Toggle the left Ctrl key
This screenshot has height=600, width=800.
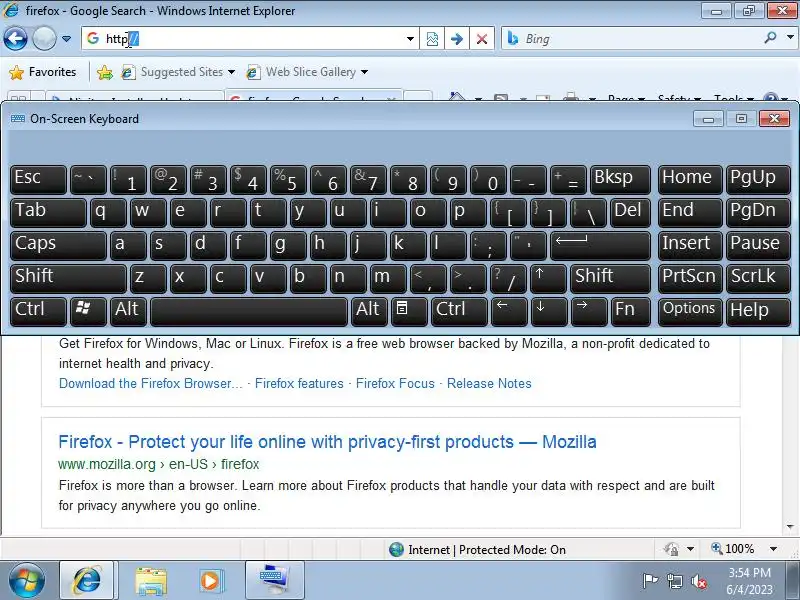click(38, 311)
